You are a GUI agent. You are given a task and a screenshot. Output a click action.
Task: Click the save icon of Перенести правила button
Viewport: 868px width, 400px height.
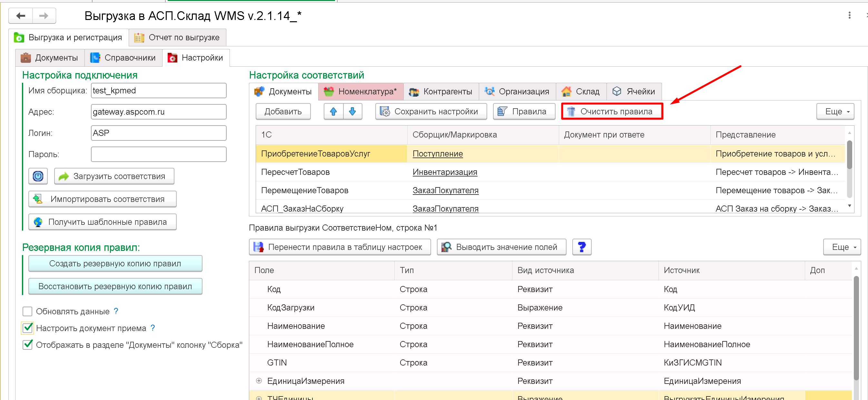[x=259, y=247]
